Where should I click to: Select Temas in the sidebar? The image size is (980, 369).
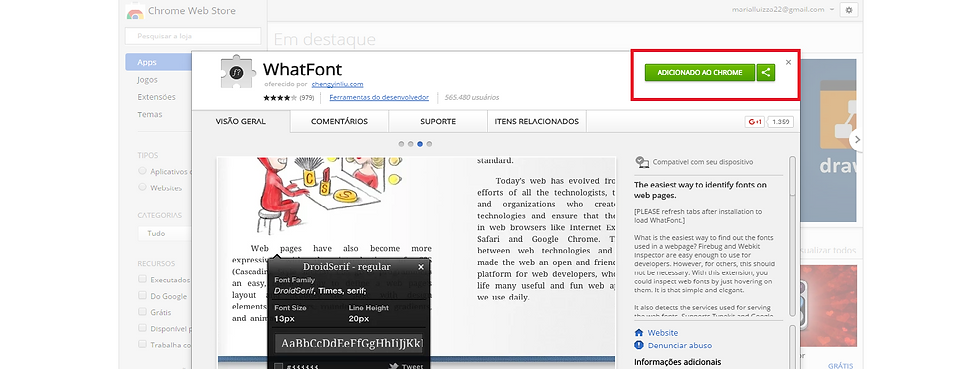[x=149, y=114]
